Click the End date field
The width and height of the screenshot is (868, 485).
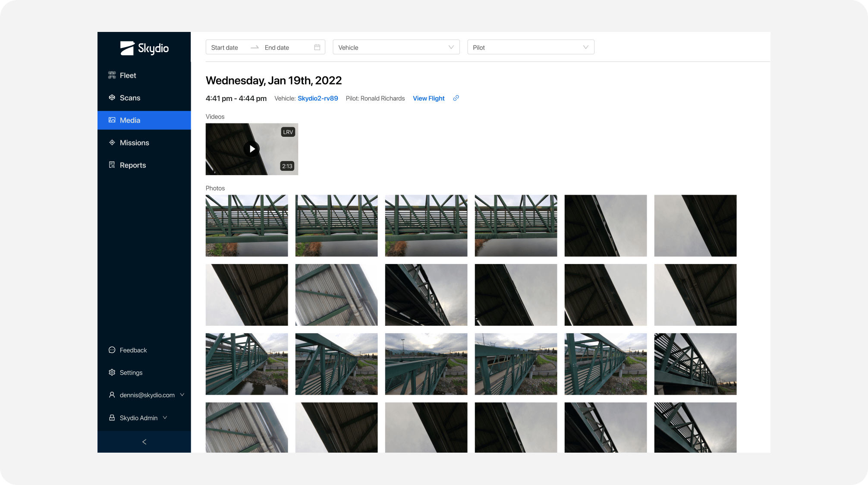277,47
